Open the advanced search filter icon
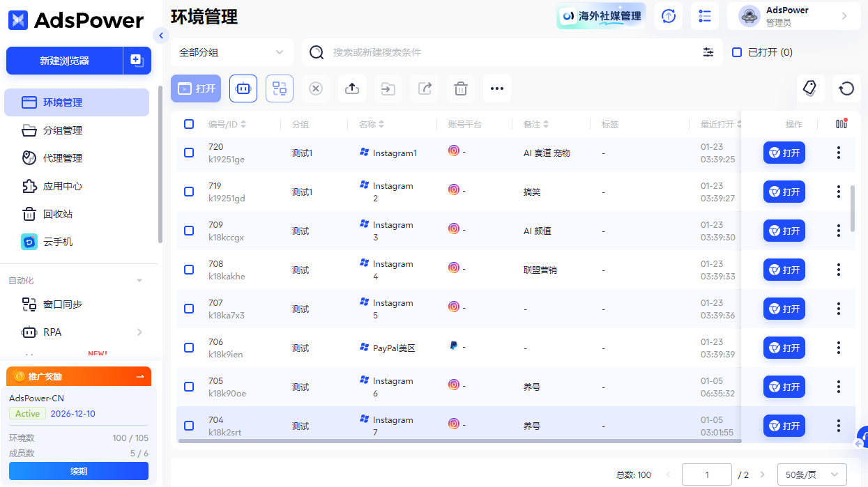The width and height of the screenshot is (868, 487). 708,52
